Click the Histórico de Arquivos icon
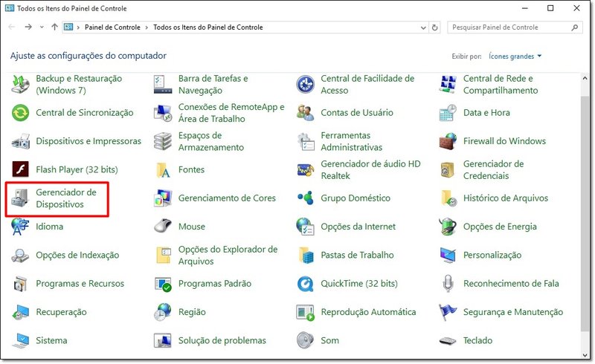The width and height of the screenshot is (595, 364). point(448,198)
